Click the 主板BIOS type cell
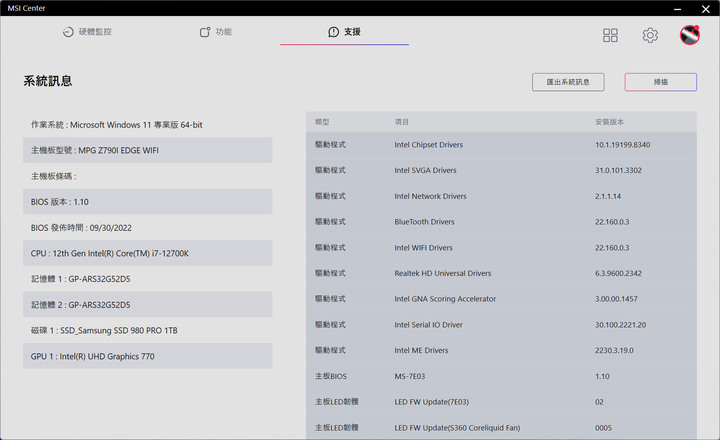 (x=331, y=376)
